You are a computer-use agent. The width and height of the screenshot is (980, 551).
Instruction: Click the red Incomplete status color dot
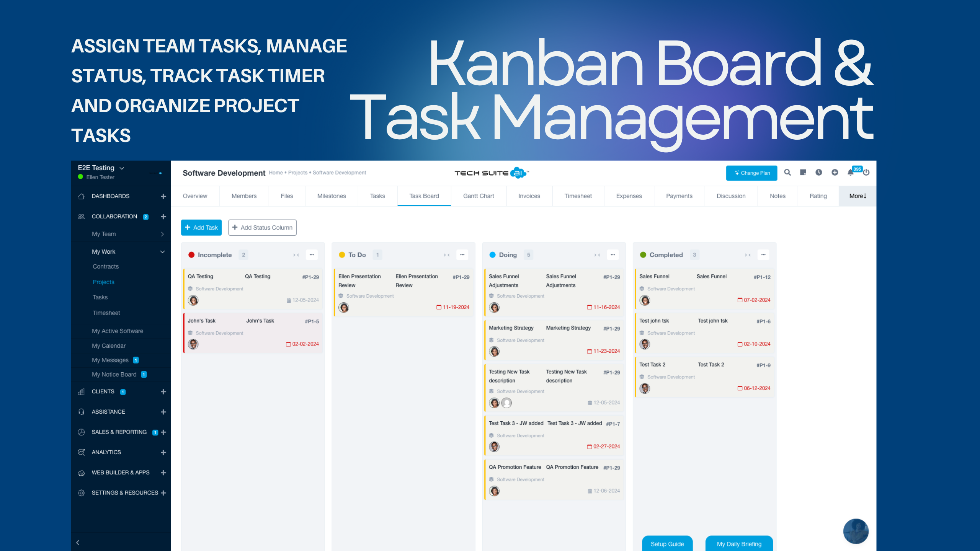pos(191,255)
